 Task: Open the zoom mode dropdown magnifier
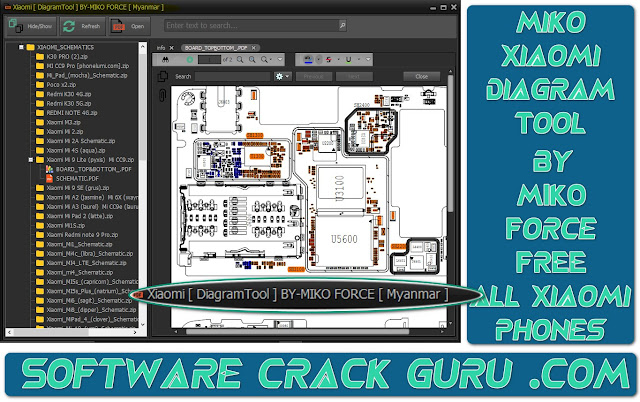266,60
